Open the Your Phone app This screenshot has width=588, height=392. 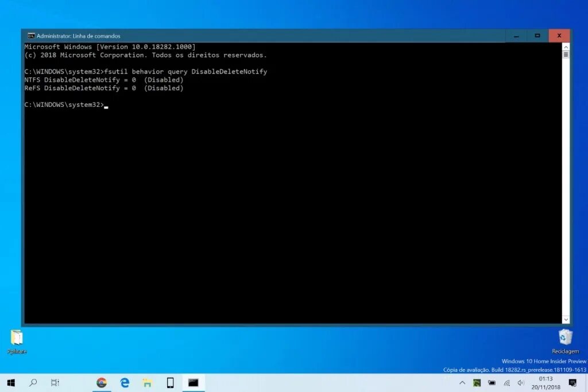click(x=171, y=382)
